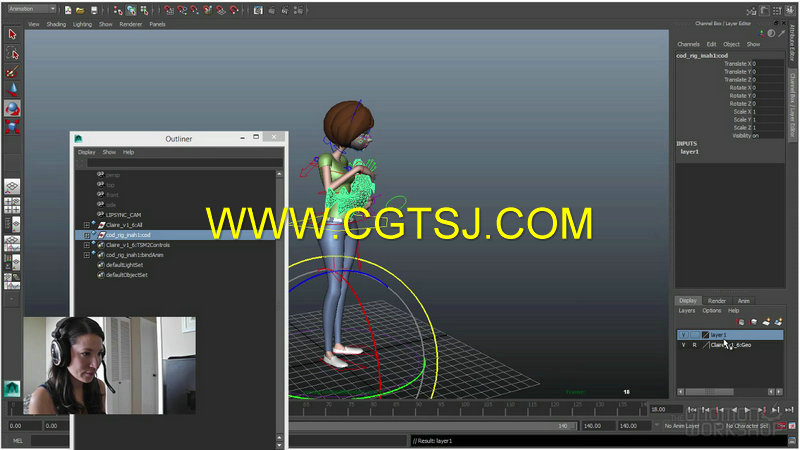Select defaultLightSet in the Outliner
This screenshot has height=450, width=800.
pyautogui.click(x=124, y=265)
